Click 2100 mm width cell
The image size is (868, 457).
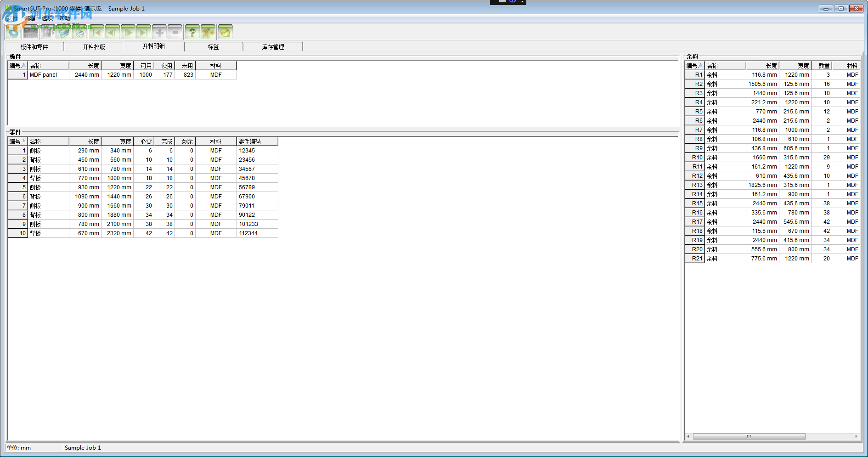click(118, 224)
